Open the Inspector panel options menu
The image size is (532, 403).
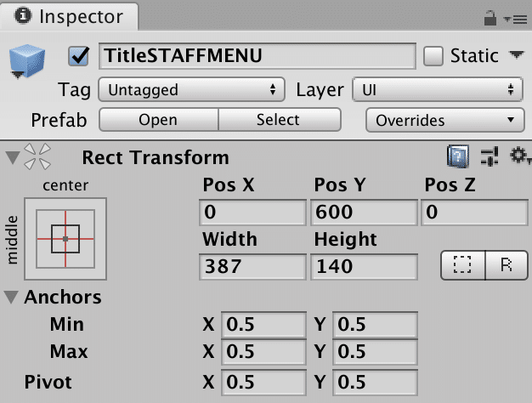[513, 17]
